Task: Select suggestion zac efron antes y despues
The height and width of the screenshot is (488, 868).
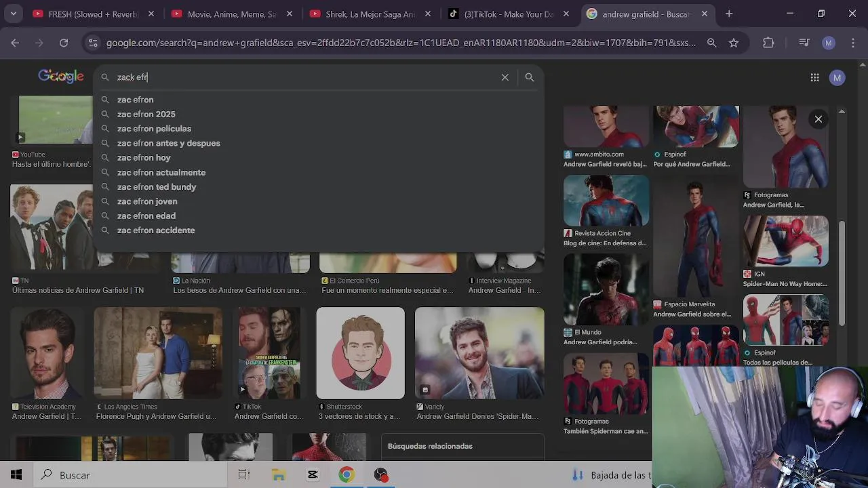Action: 318,143
